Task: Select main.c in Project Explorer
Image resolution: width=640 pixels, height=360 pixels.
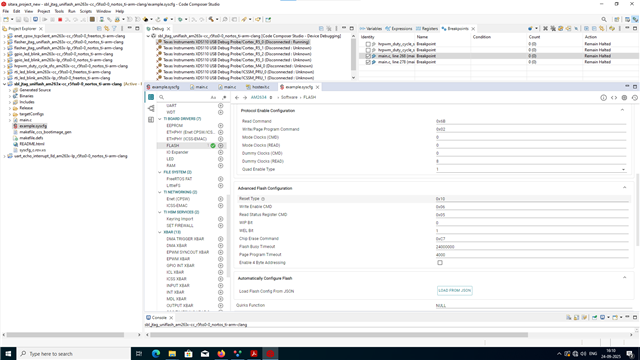Action: click(x=25, y=120)
